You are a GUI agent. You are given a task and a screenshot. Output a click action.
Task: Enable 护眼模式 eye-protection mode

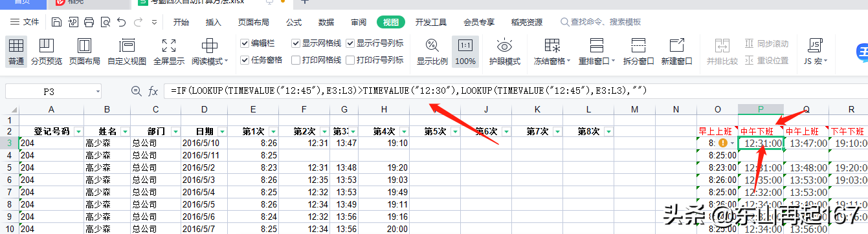pos(504,52)
